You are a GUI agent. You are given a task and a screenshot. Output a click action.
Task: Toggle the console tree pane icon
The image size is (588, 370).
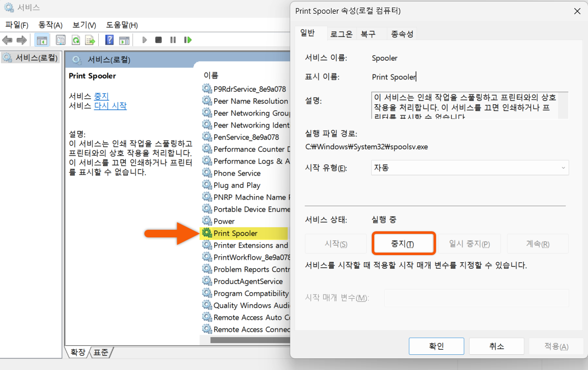(41, 39)
